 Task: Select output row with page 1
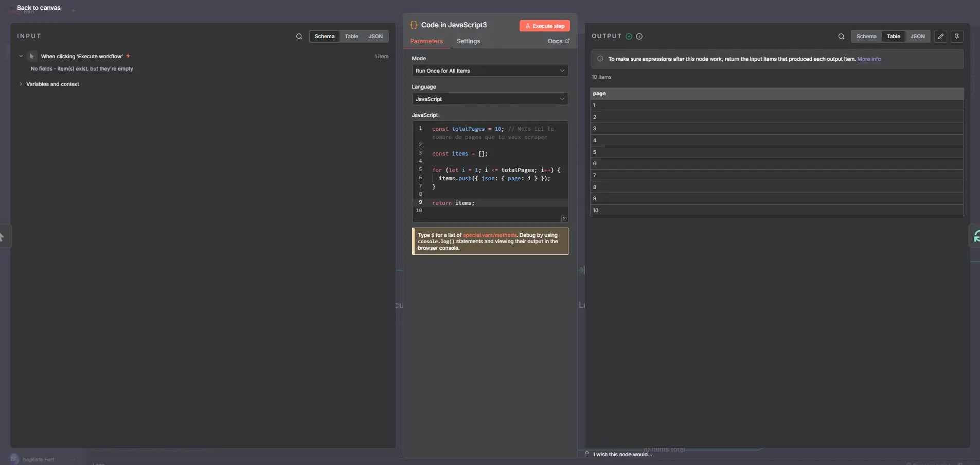click(777, 105)
